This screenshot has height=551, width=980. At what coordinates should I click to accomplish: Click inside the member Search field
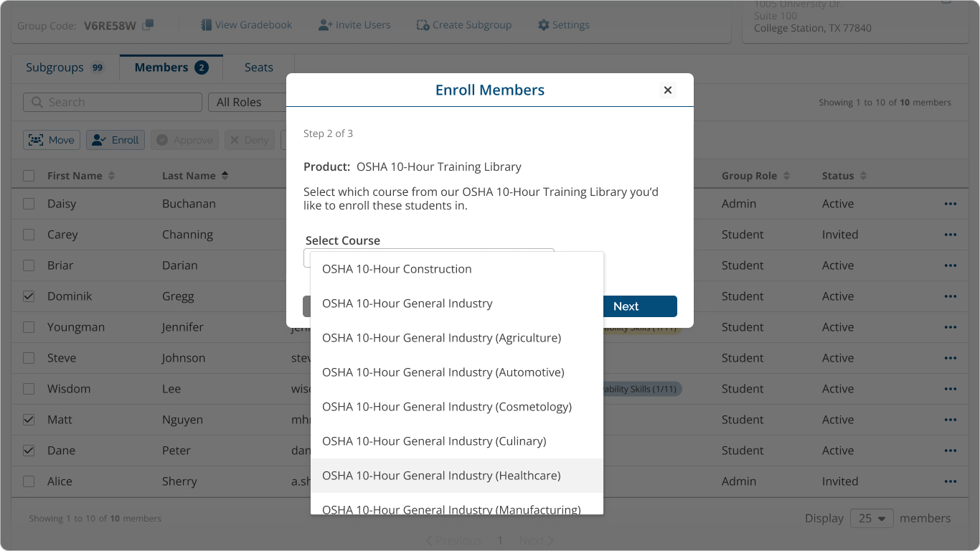tap(111, 102)
